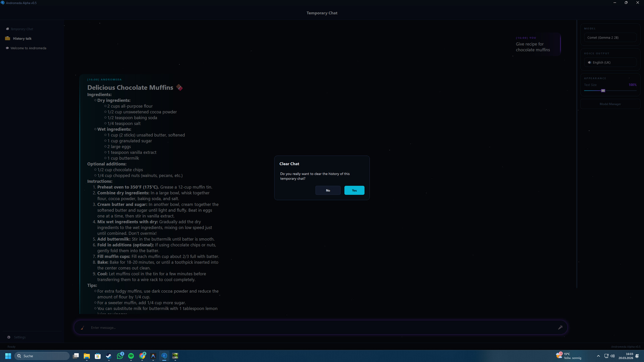
Task: Click the Andromeda app icon in the taskbar
Action: point(164,356)
